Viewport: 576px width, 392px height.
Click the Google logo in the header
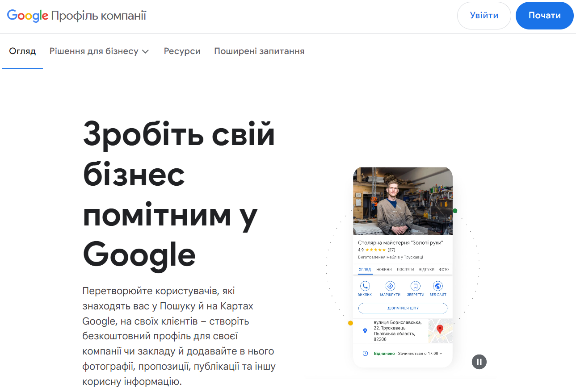(28, 15)
